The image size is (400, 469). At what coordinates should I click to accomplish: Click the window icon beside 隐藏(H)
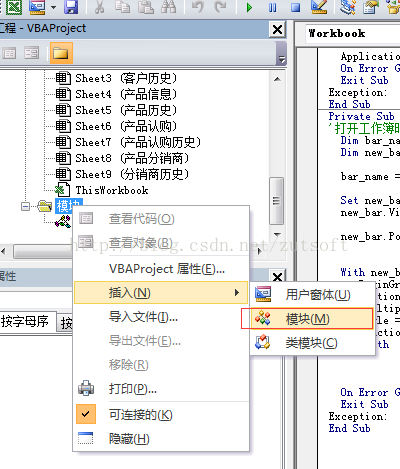pyautogui.click(x=86, y=439)
